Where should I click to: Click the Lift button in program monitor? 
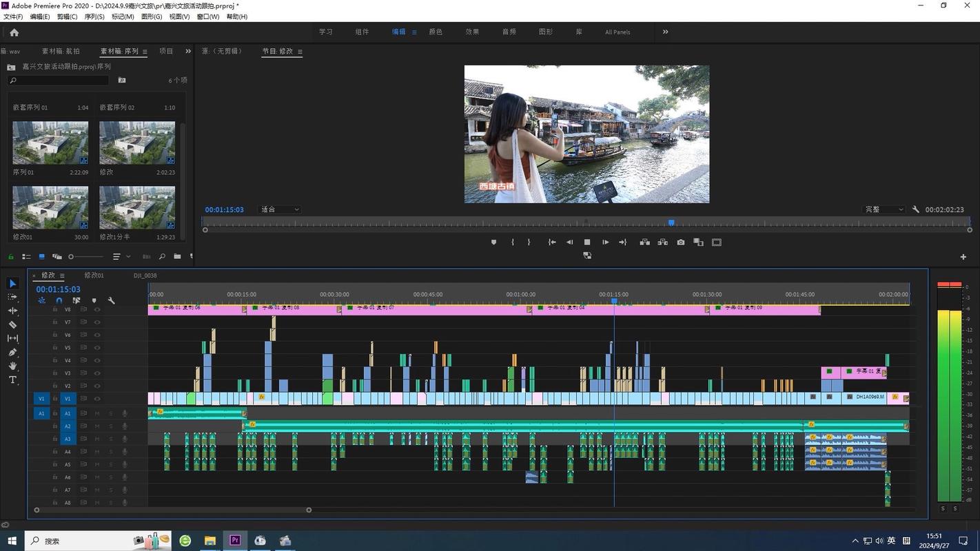click(644, 242)
